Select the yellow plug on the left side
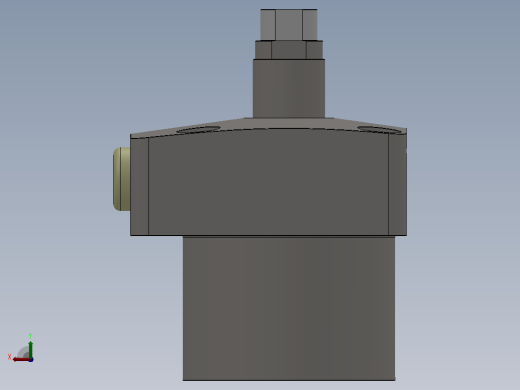Screen dimensions: 520x390 [122, 179]
